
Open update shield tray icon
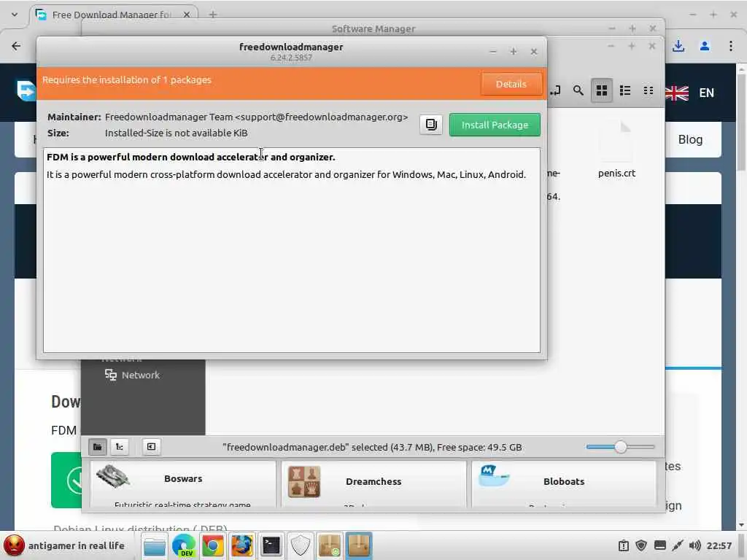point(641,545)
